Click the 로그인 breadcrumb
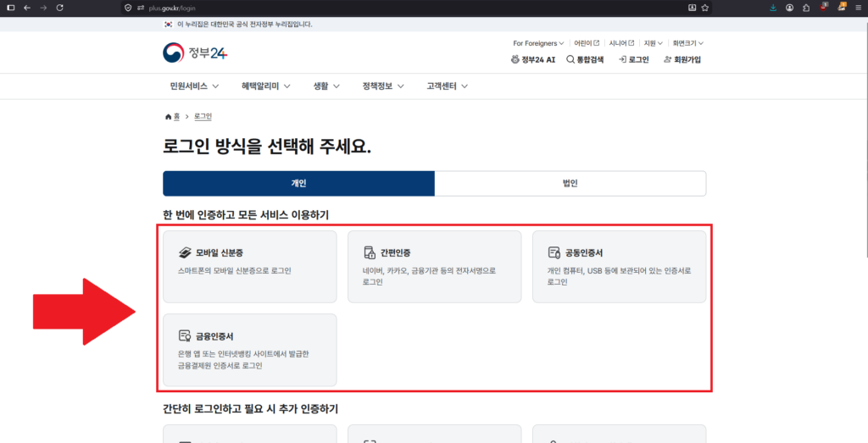Image resolution: width=868 pixels, height=443 pixels. pyautogui.click(x=203, y=117)
